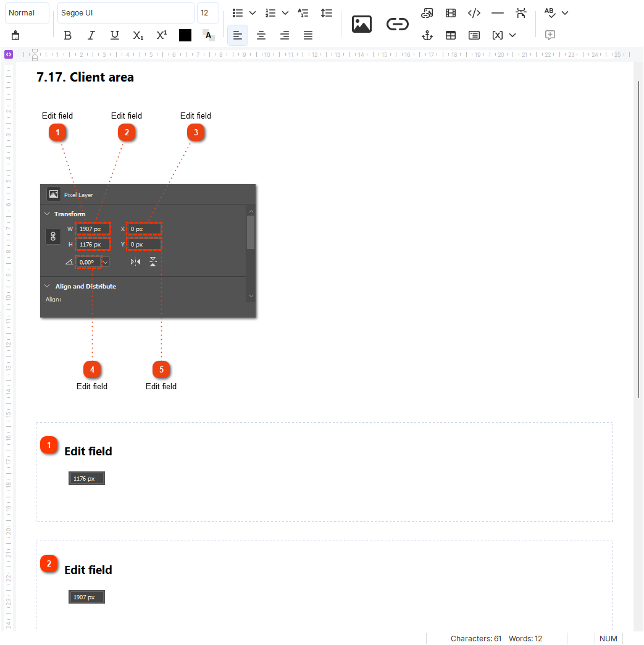644x645 pixels.
Task: Click the multilevel list icon
Action: click(x=303, y=13)
